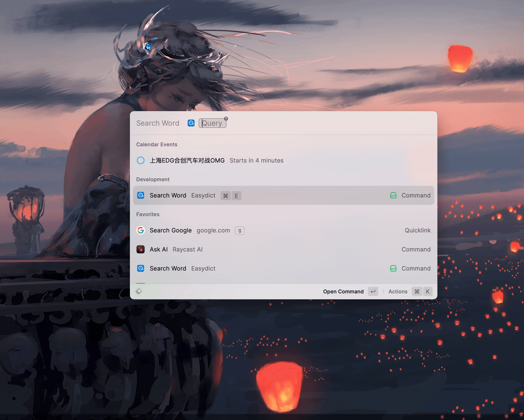The height and width of the screenshot is (420, 524).
Task: Click the Easydict icon in the search bar
Action: pos(191,123)
